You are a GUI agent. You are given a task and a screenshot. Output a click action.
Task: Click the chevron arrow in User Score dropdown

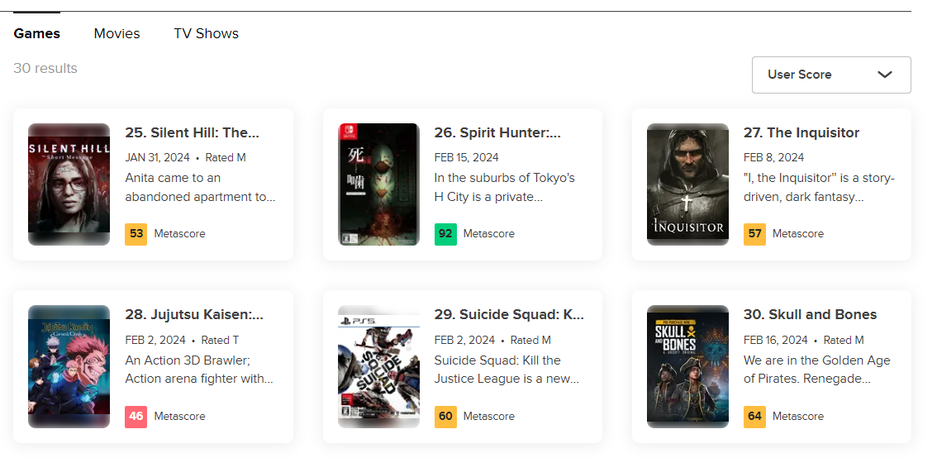pos(884,75)
